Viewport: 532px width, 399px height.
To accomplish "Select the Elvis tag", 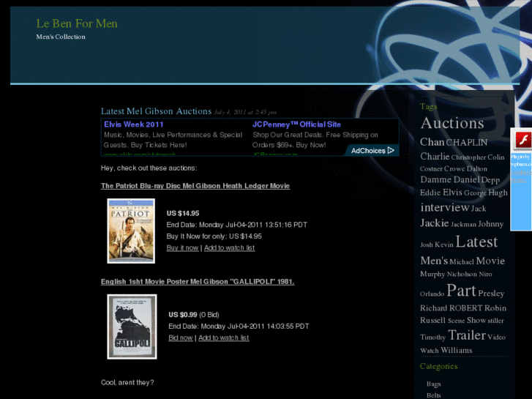I will pyautogui.click(x=453, y=193).
